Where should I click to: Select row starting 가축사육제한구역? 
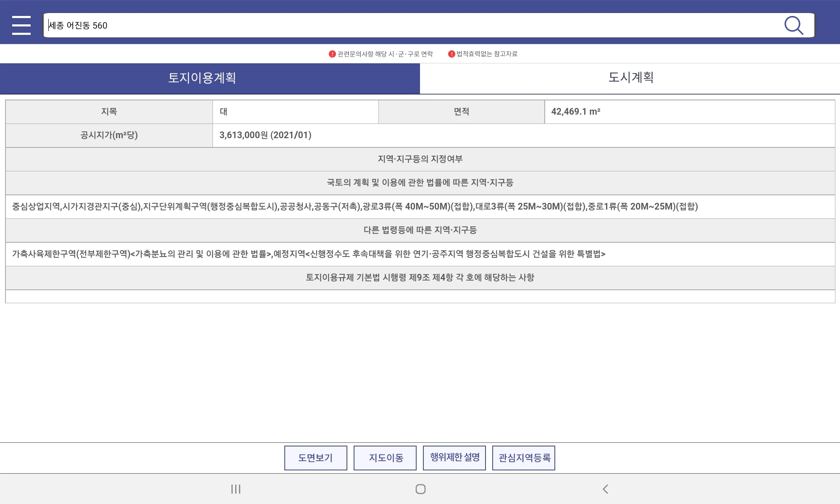420,254
